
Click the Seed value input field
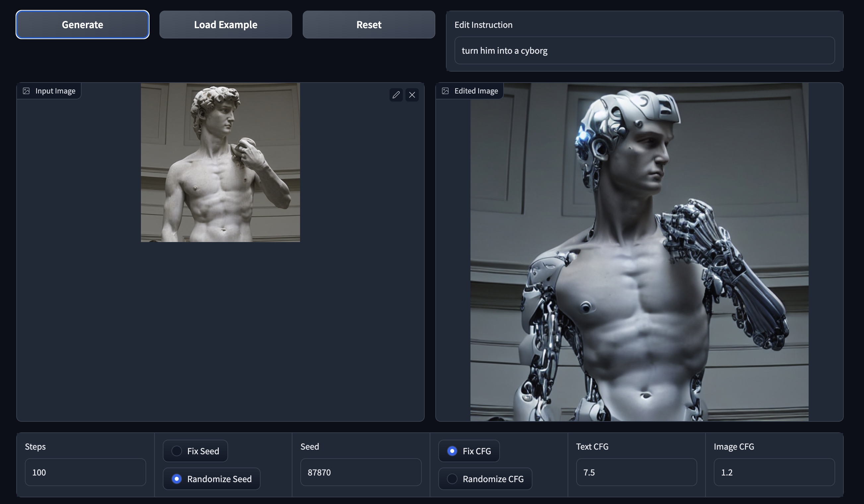360,472
